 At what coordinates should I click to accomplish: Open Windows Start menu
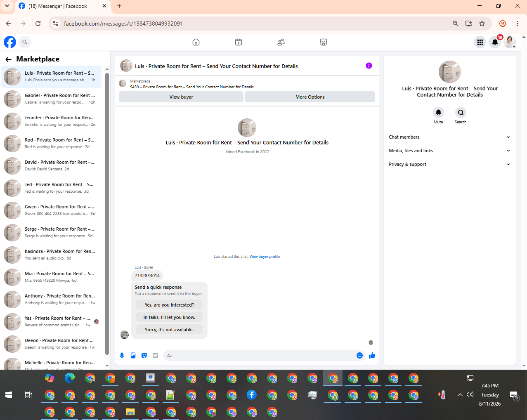coord(8,395)
